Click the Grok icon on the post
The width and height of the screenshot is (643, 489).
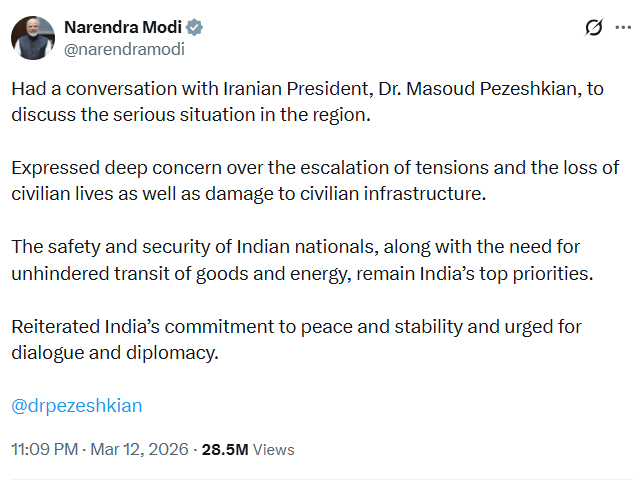(x=594, y=28)
